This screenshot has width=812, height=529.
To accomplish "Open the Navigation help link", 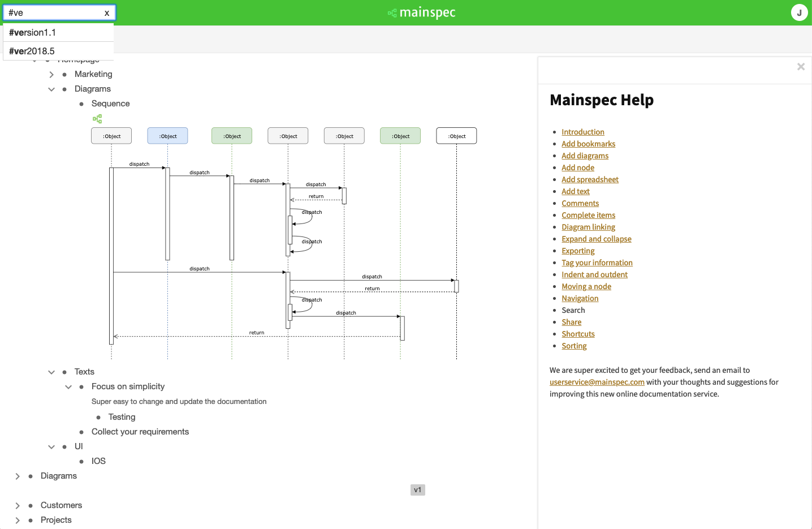I will (580, 298).
